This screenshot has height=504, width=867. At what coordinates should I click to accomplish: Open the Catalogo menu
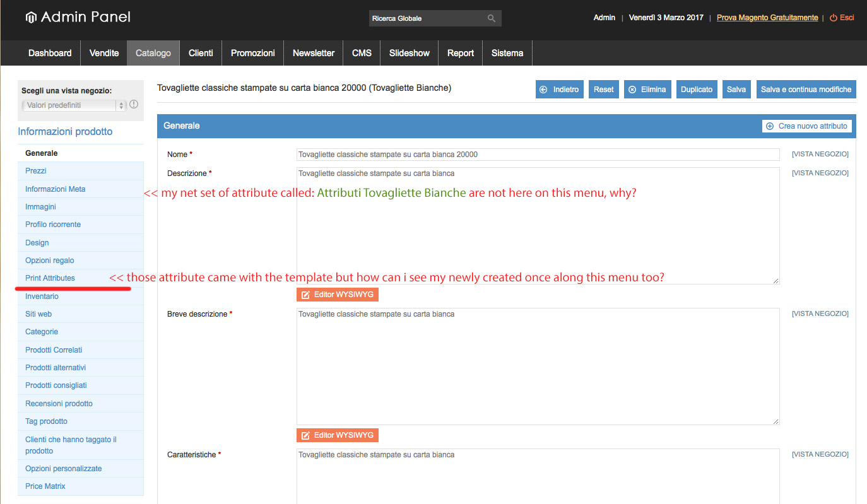pos(153,53)
